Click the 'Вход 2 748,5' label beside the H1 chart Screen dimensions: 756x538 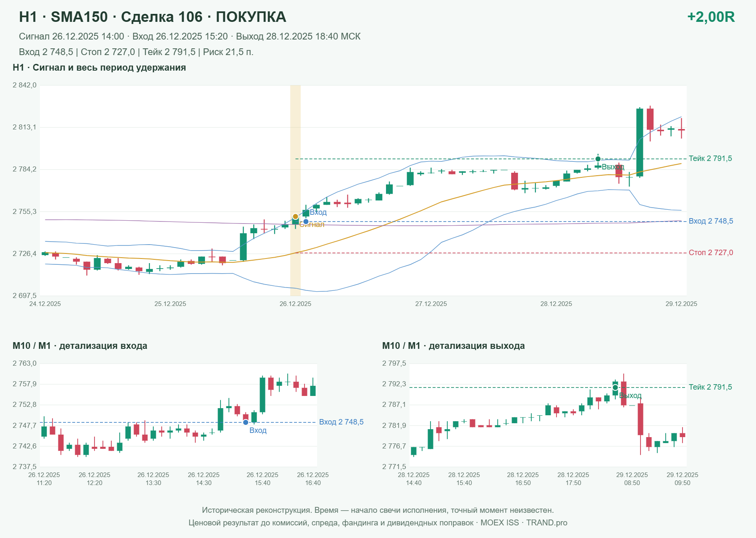(x=711, y=221)
